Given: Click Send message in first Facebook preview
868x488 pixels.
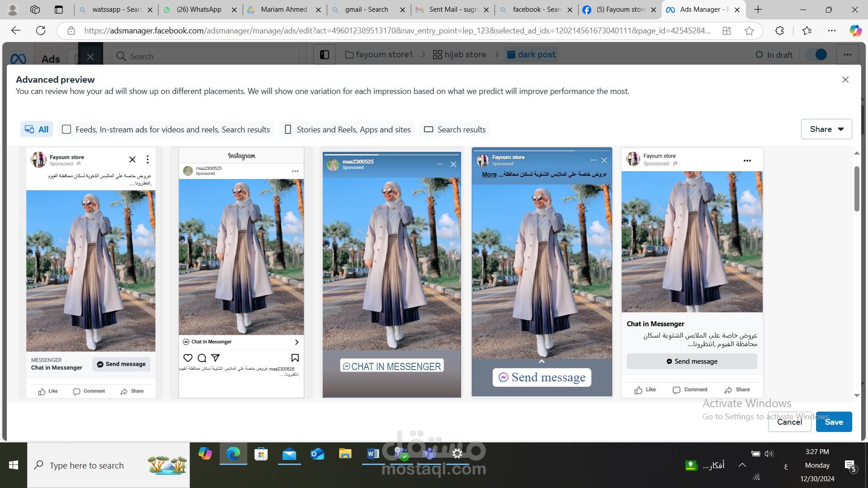Looking at the screenshot, I should (x=121, y=364).
